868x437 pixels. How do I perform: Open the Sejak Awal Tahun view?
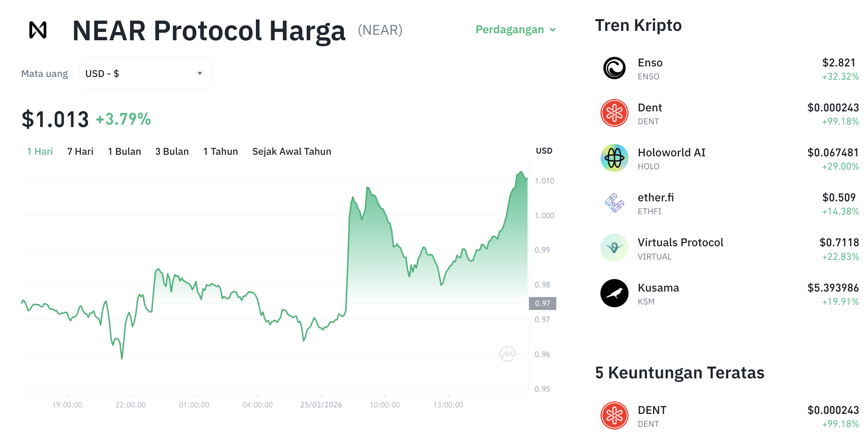pyautogui.click(x=292, y=151)
